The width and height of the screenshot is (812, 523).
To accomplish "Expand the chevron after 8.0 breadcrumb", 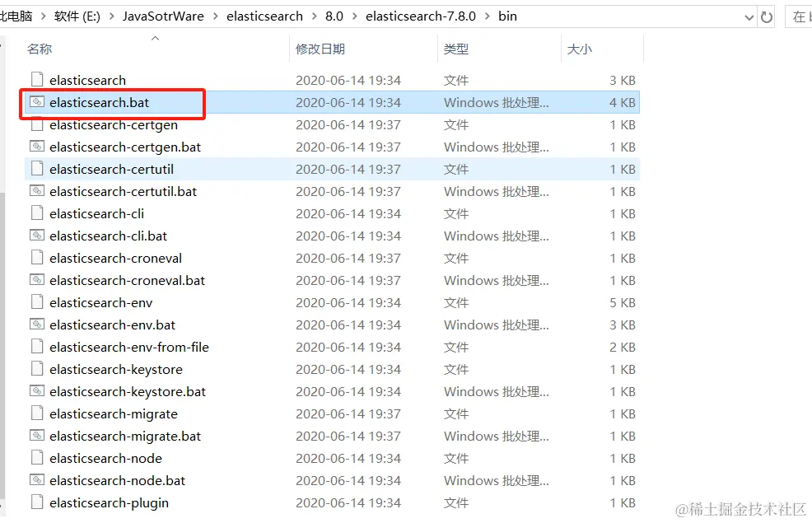I will [x=355, y=16].
